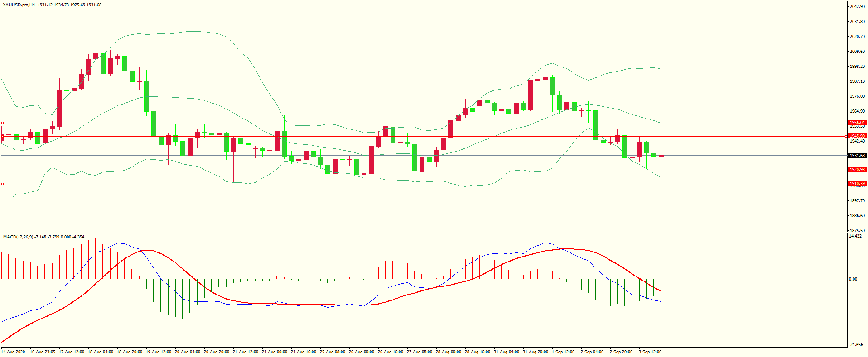Click the 24 Aug 16:00 time label
Screen dimensions: 868x357
pos(304,352)
